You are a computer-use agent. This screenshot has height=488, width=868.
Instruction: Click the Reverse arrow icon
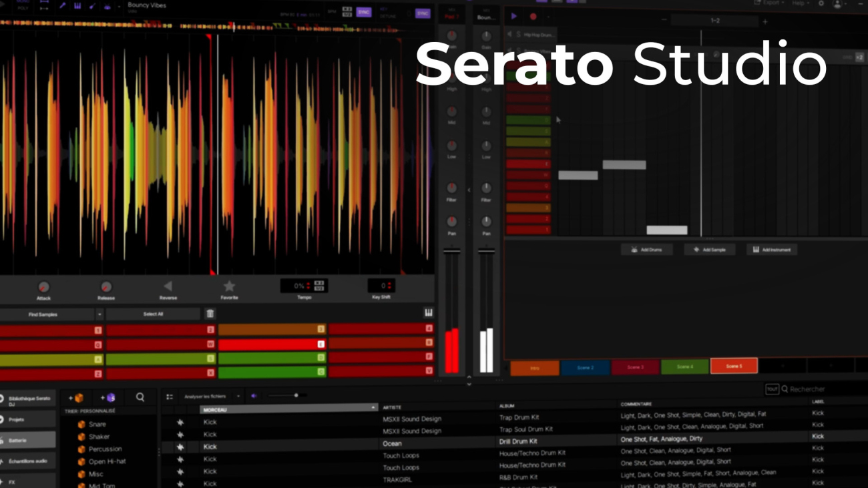[x=168, y=287]
